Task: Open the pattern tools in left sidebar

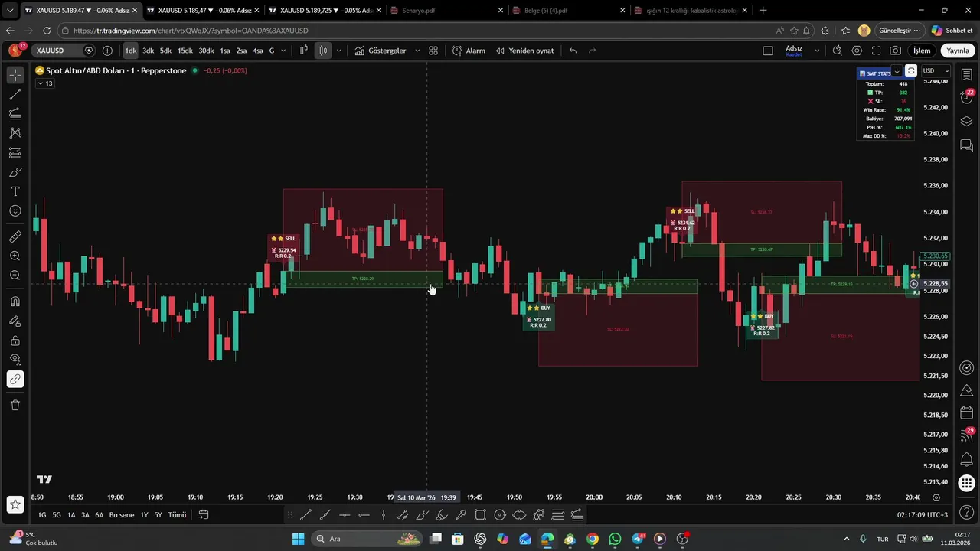Action: (15, 133)
